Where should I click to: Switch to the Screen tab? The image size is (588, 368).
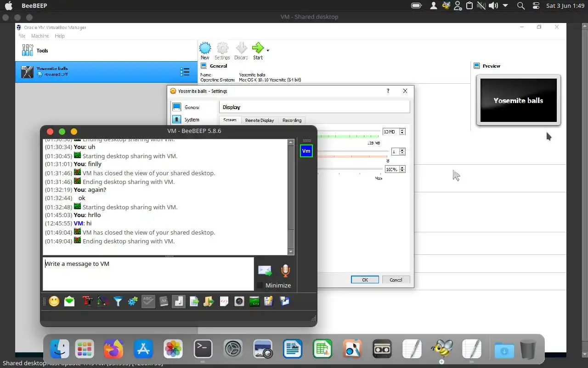230,120
